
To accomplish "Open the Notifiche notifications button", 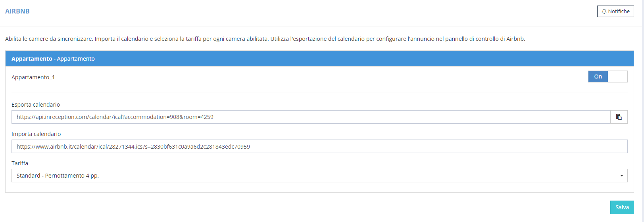I will [615, 11].
